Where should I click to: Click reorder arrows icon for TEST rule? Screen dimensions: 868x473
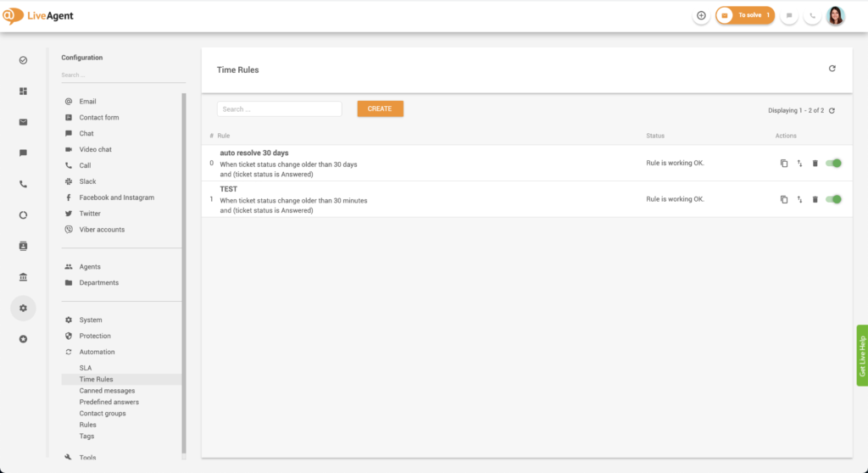pos(799,200)
